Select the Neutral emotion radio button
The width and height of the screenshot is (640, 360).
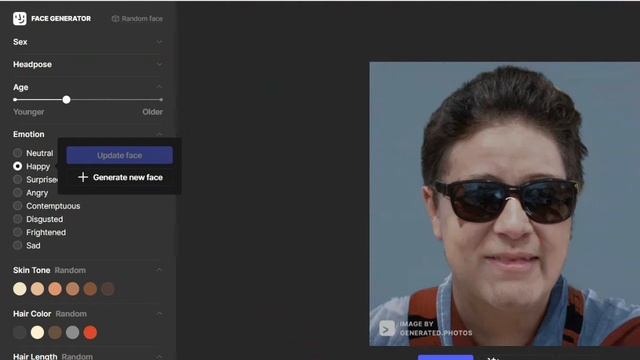[x=17, y=153]
